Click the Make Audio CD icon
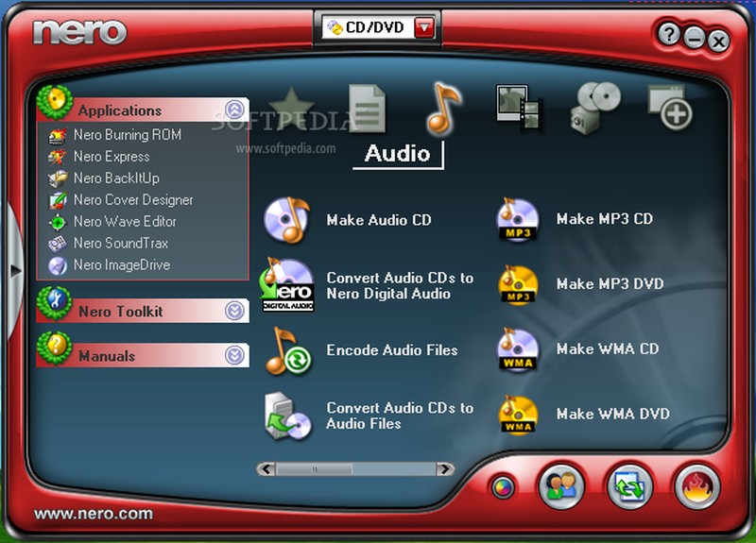 click(x=287, y=220)
